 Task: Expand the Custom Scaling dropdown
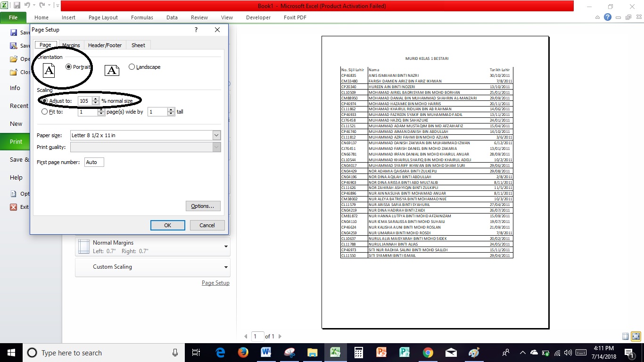(225, 267)
